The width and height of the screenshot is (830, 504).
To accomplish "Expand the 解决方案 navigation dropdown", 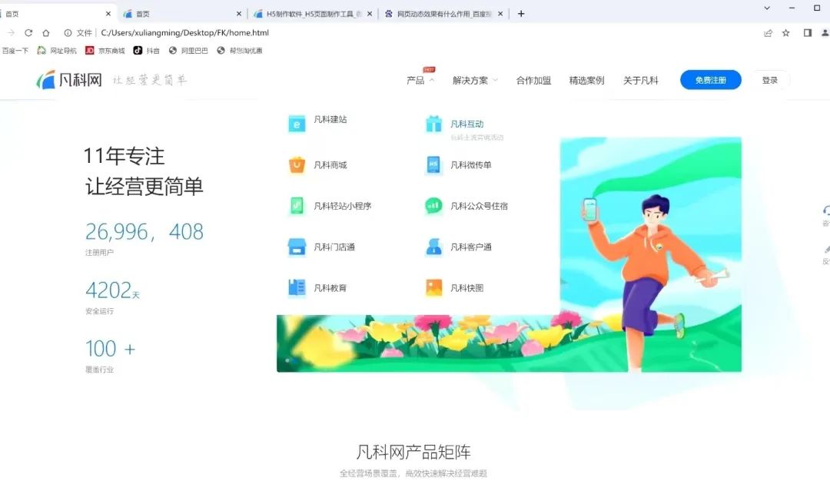I will 476,81.
